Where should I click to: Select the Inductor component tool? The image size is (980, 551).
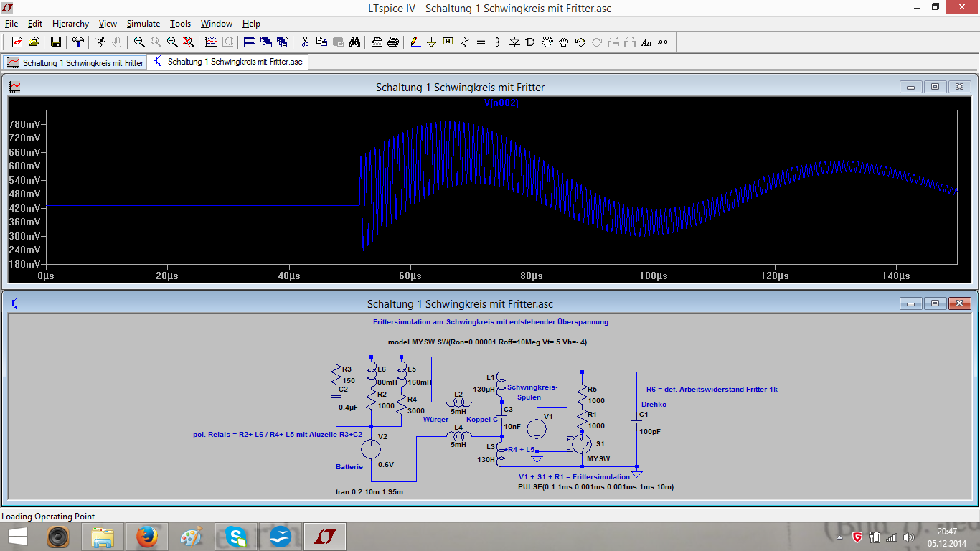pyautogui.click(x=498, y=42)
